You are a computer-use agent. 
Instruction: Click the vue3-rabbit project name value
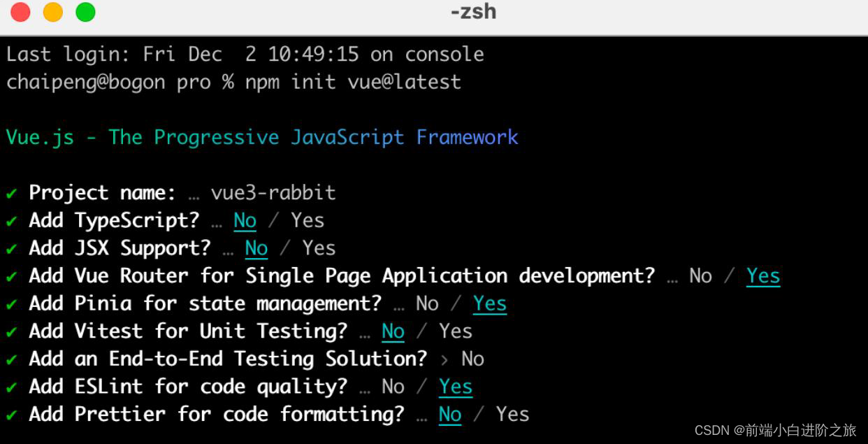(273, 193)
